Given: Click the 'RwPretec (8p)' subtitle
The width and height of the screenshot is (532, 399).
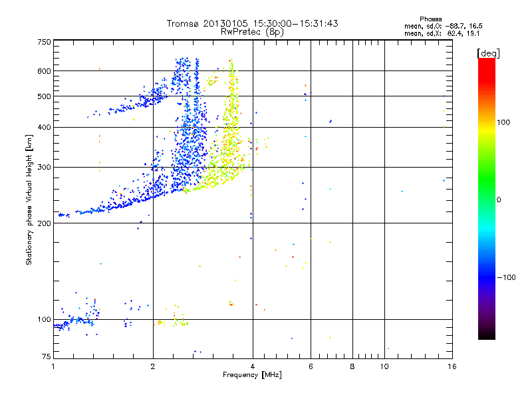Looking at the screenshot, I should 252,32.
